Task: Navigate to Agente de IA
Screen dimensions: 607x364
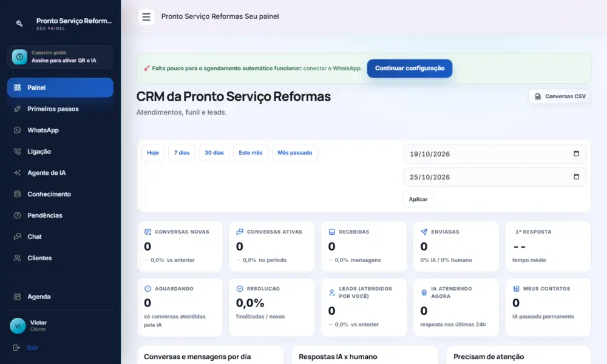Action: tap(60, 172)
